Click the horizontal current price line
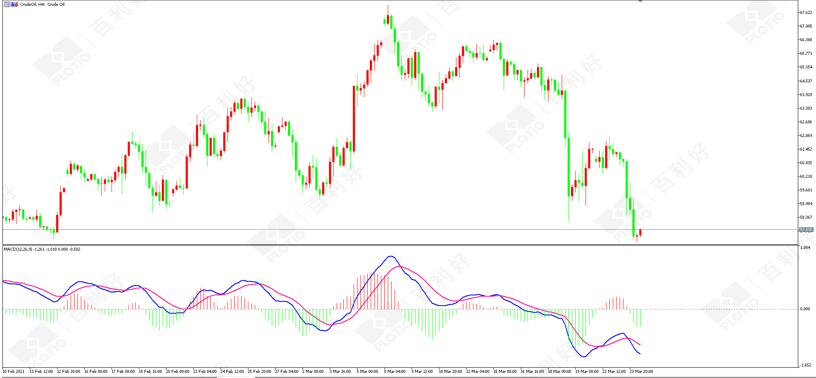 (399, 230)
